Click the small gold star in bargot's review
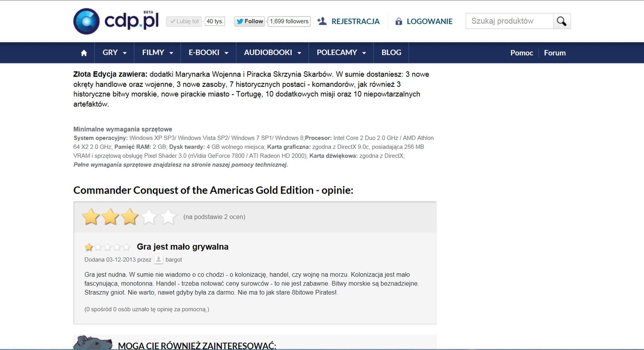Image resolution: width=644 pixels, height=350 pixels. [x=89, y=247]
